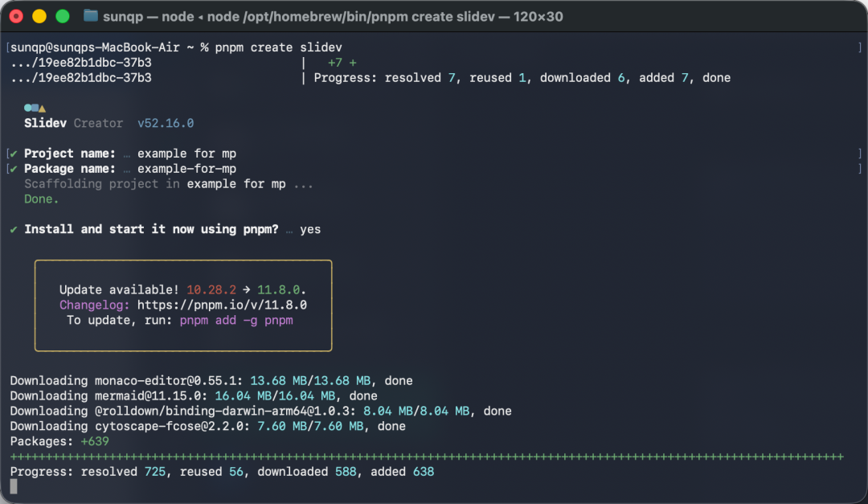Click the blinking terminal cursor block
Image resolution: width=868 pixels, height=504 pixels.
(x=14, y=486)
